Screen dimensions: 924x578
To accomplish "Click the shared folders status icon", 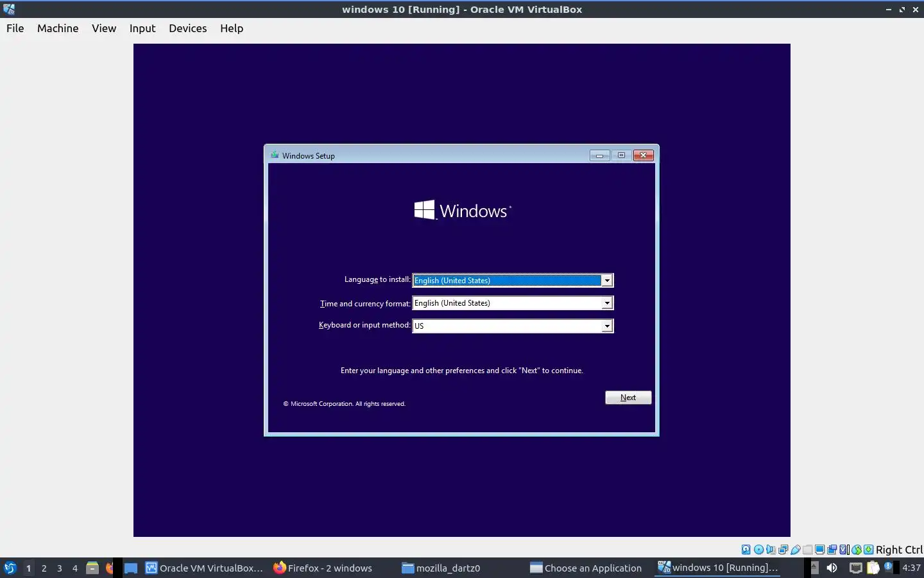I will click(x=808, y=549).
